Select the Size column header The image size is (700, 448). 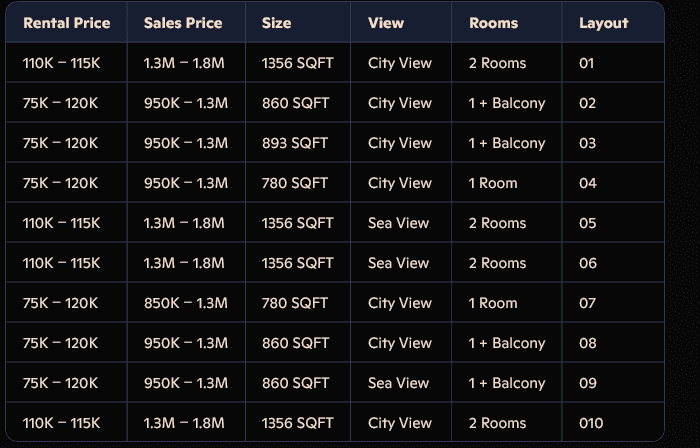pos(276,23)
